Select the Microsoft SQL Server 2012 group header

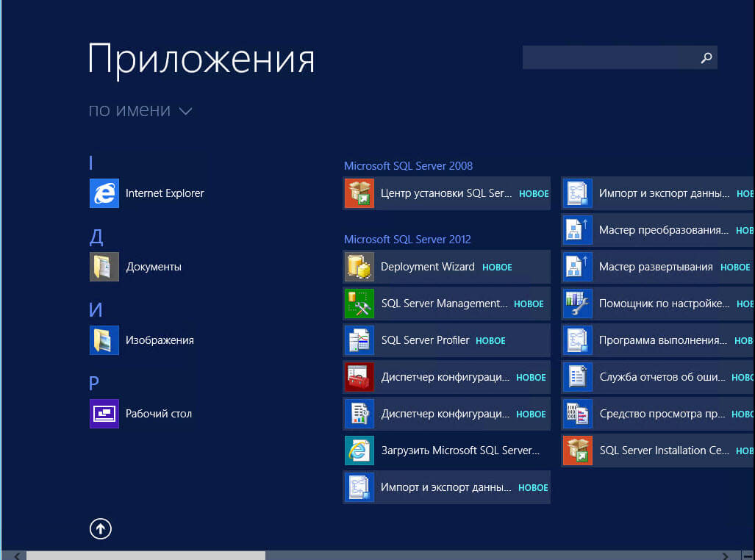pyautogui.click(x=407, y=240)
